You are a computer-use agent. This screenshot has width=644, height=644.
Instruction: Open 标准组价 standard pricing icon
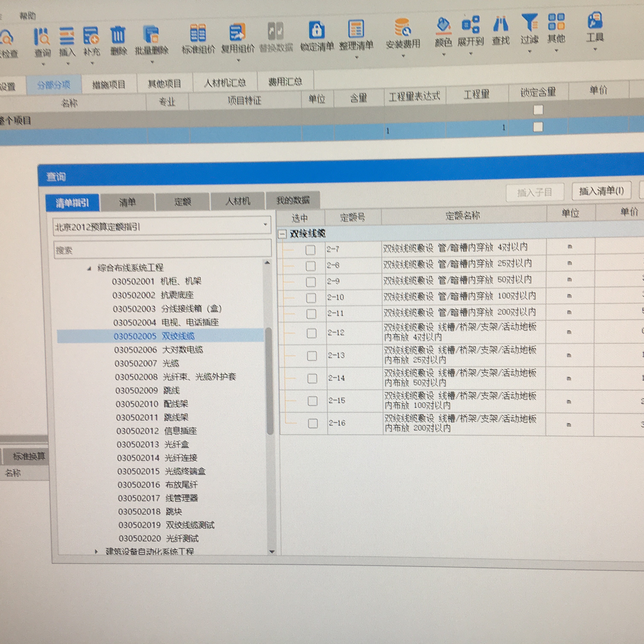198,33
